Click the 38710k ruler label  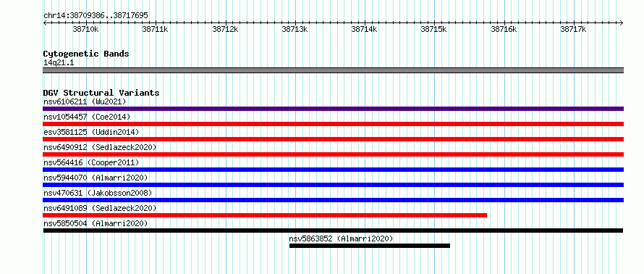tap(85, 29)
